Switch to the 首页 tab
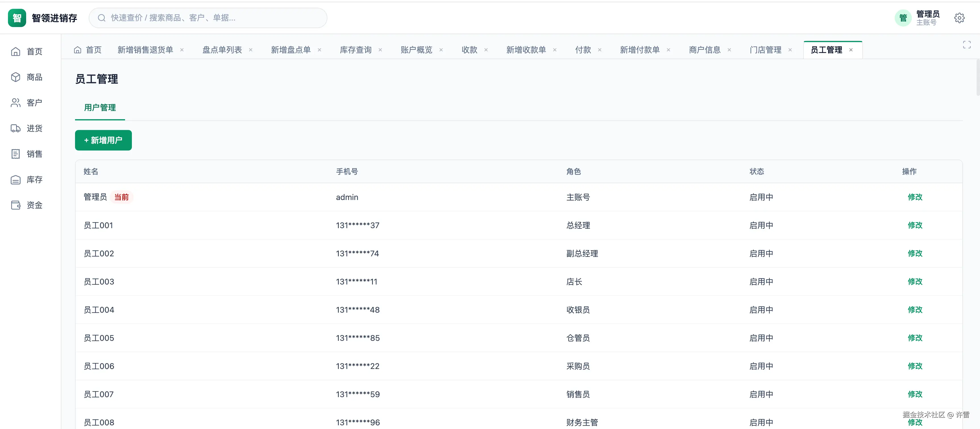 (88, 50)
